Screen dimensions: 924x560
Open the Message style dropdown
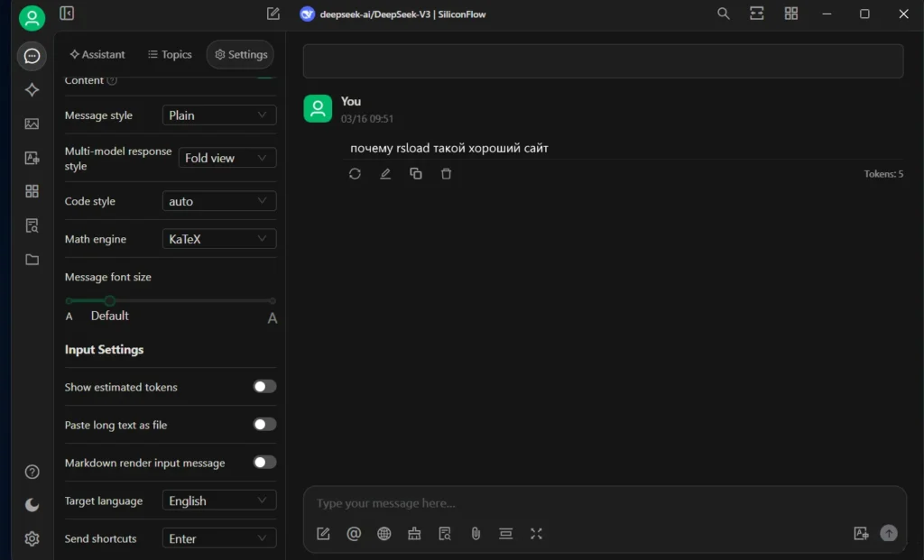click(x=219, y=115)
